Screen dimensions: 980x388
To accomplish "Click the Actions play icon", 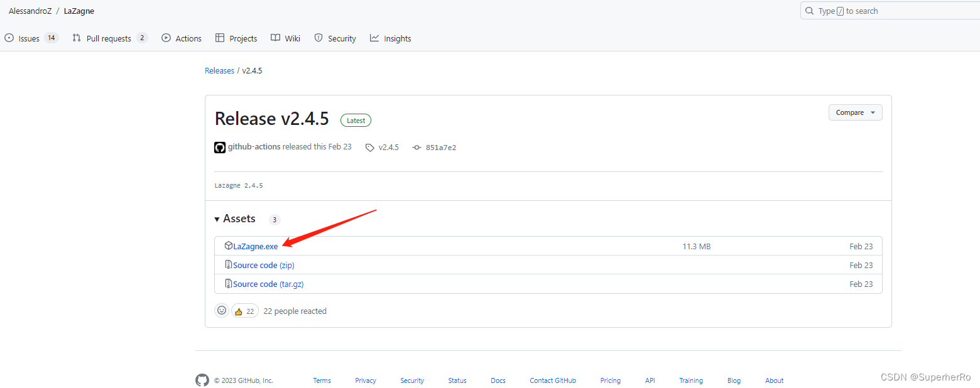I will click(x=166, y=38).
